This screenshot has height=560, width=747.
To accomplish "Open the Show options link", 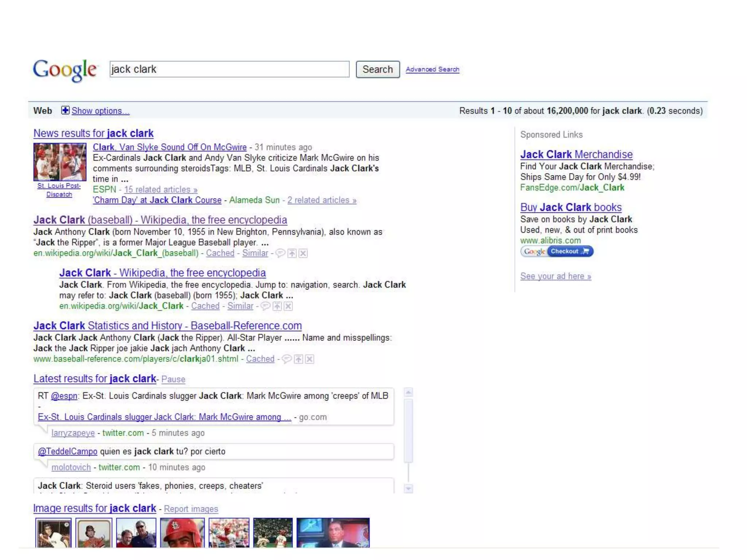I will pos(100,111).
